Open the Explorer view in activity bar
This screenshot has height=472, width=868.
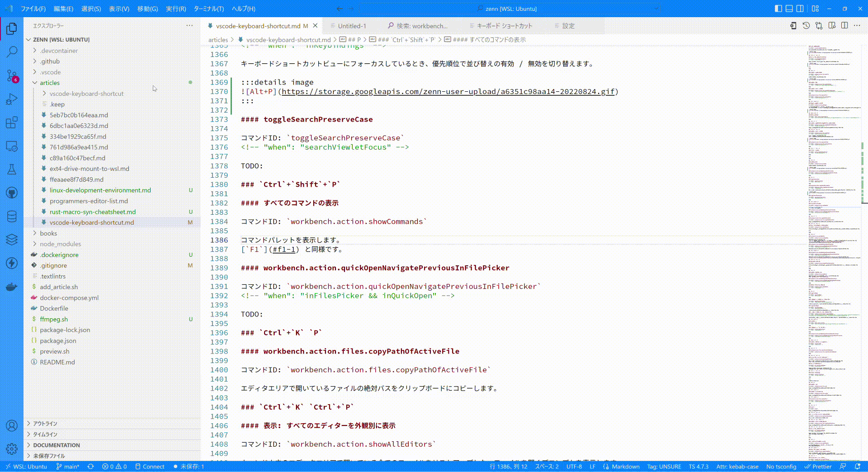[x=12, y=28]
